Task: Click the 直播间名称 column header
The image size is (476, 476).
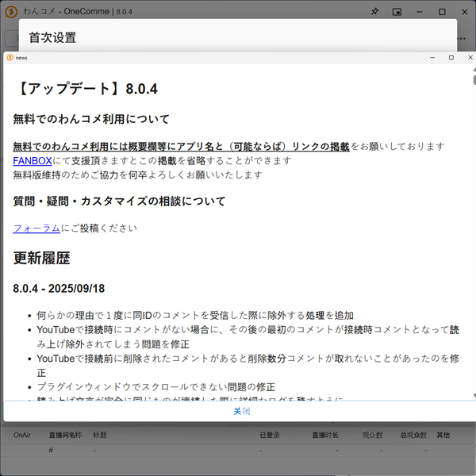Action: click(65, 436)
